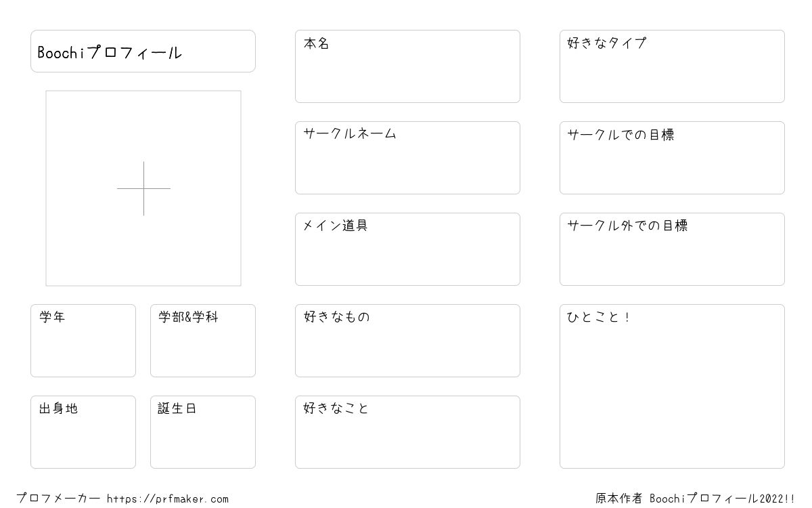Click the サークルでの目標 field
This screenshot has height=508, width=812.
click(672, 158)
